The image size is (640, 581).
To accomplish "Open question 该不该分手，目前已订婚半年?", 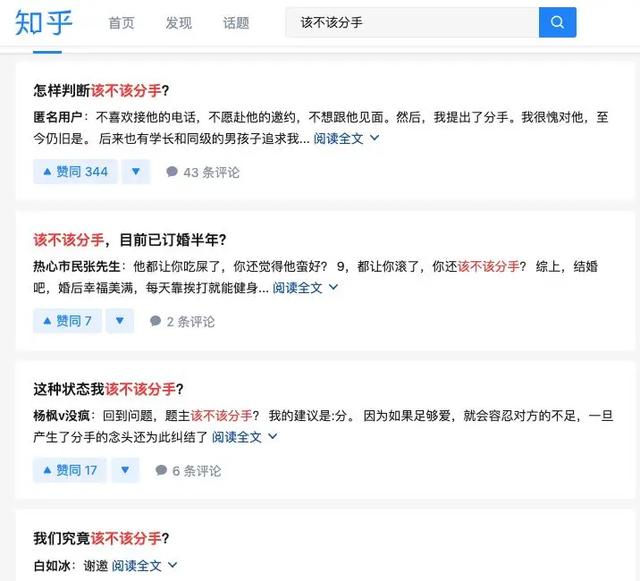I will pos(130,240).
